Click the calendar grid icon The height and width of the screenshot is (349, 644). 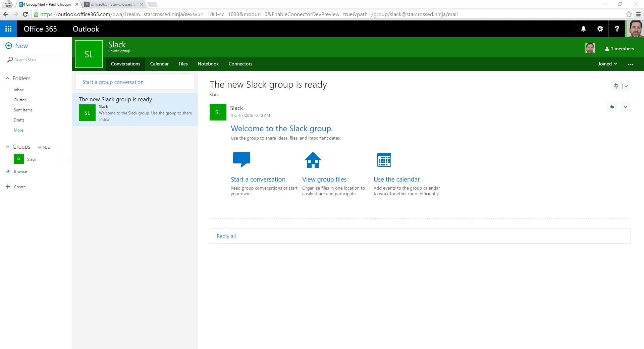384,160
